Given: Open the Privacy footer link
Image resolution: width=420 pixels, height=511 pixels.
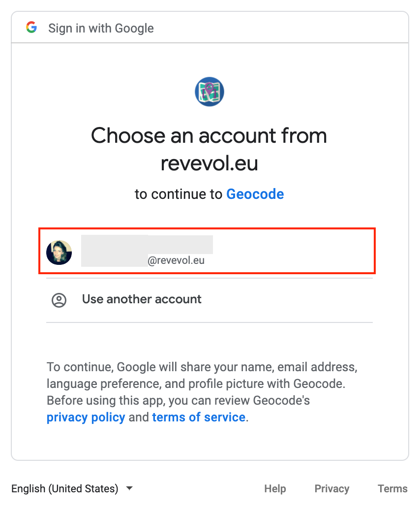Looking at the screenshot, I should tap(332, 488).
